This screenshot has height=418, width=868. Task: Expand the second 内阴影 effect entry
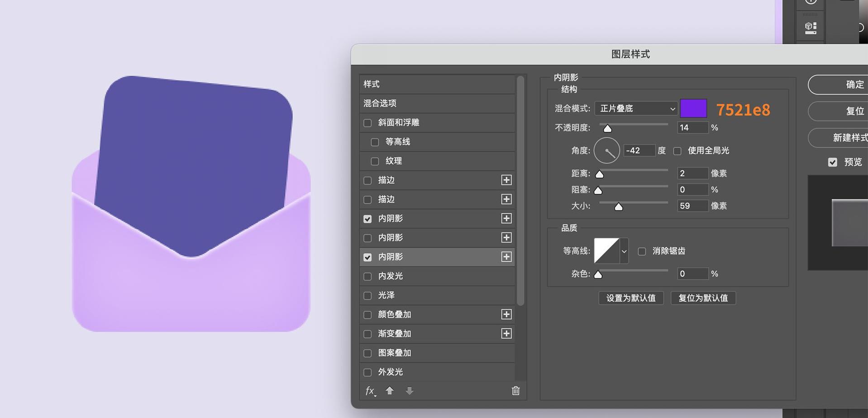tap(506, 237)
